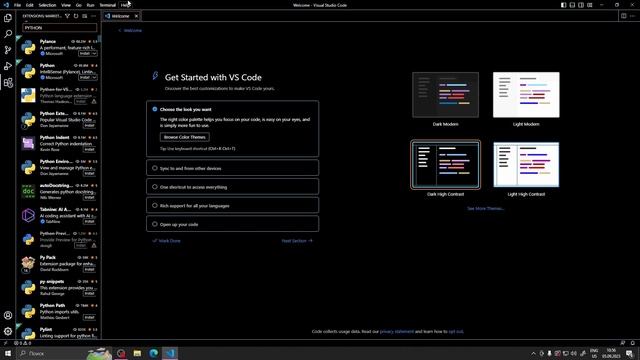Open the Run menu
This screenshot has width=640, height=360.
point(90,5)
